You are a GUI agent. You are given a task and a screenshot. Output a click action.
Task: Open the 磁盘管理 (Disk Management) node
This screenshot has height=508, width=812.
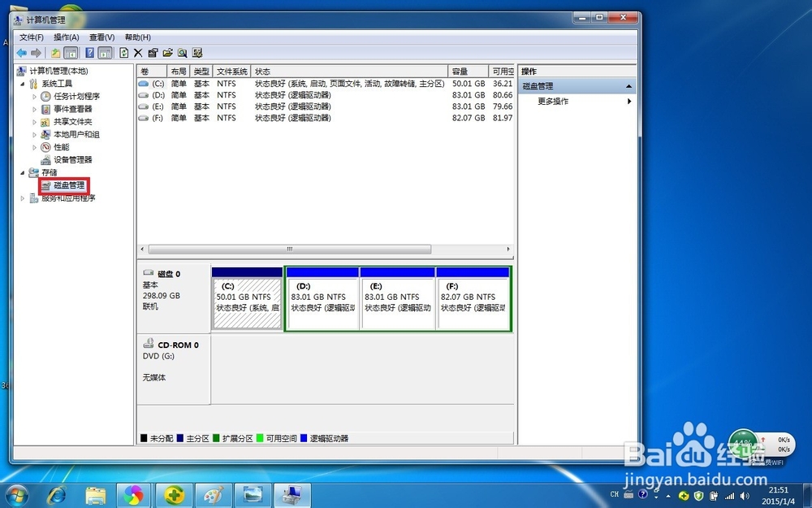click(67, 185)
